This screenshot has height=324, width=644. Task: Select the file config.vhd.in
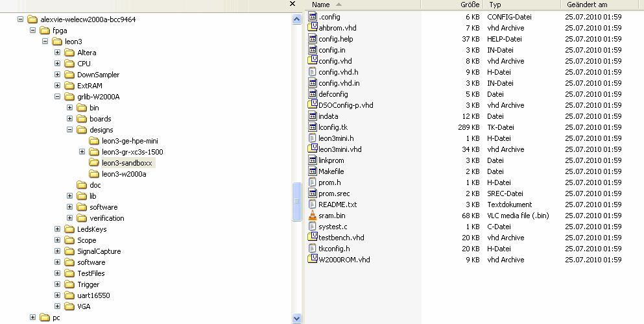coord(339,83)
